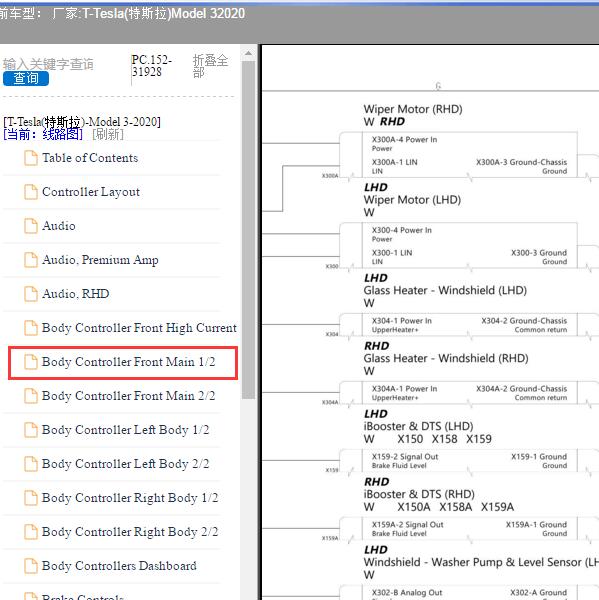Image resolution: width=599 pixels, height=600 pixels.
Task: Click the icon beside Body Controllers Dashboard
Action: (x=31, y=566)
